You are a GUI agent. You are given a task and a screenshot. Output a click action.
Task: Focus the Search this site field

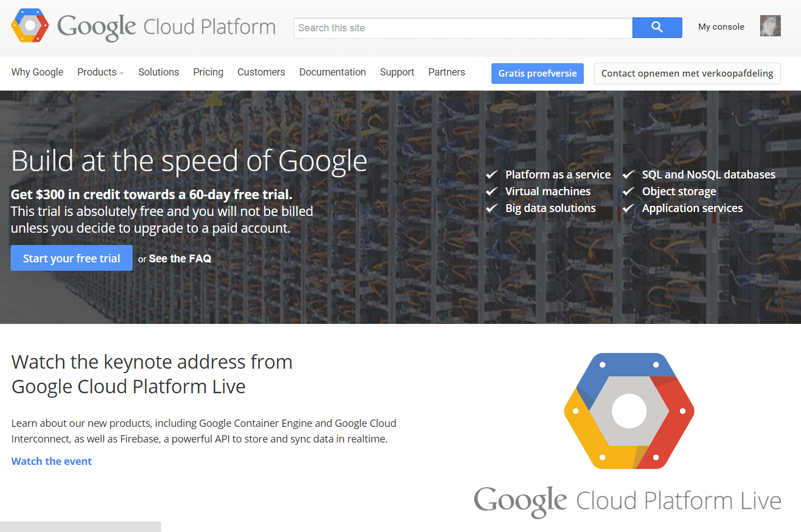click(463, 28)
